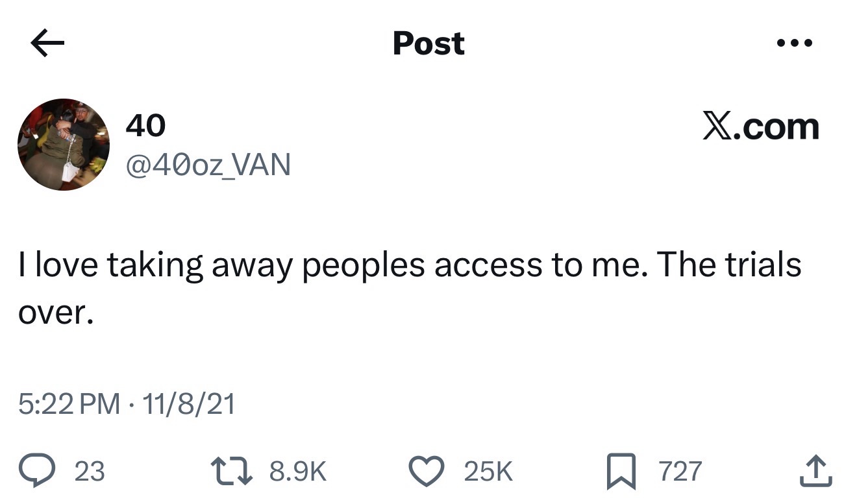Click the 11/8/21 post date
Viewport: 857px width, 504px height.
[188, 405]
